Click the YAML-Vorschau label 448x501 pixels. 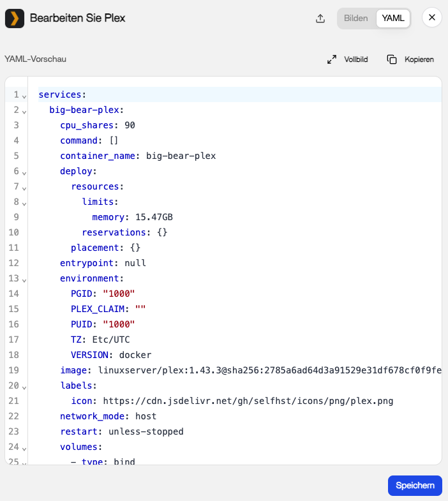click(35, 59)
